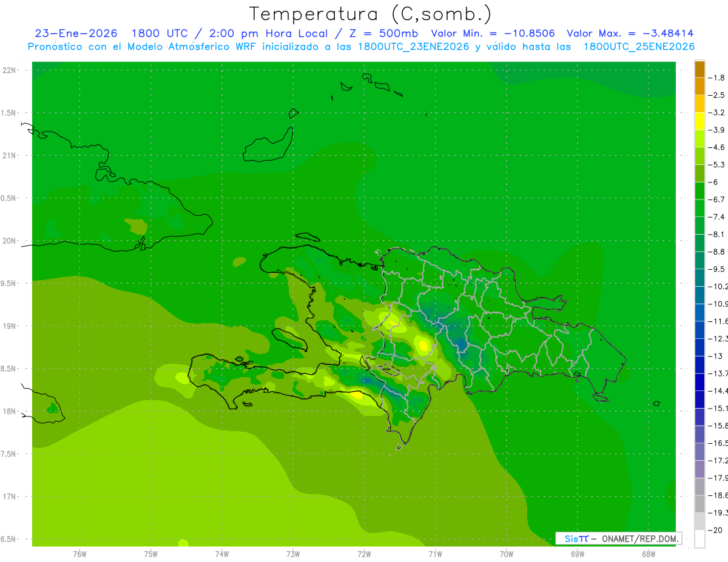This screenshot has height=562, width=728.
Task: Click the 'Temperatura (C,somb.)' chart title
Action: [x=369, y=14]
